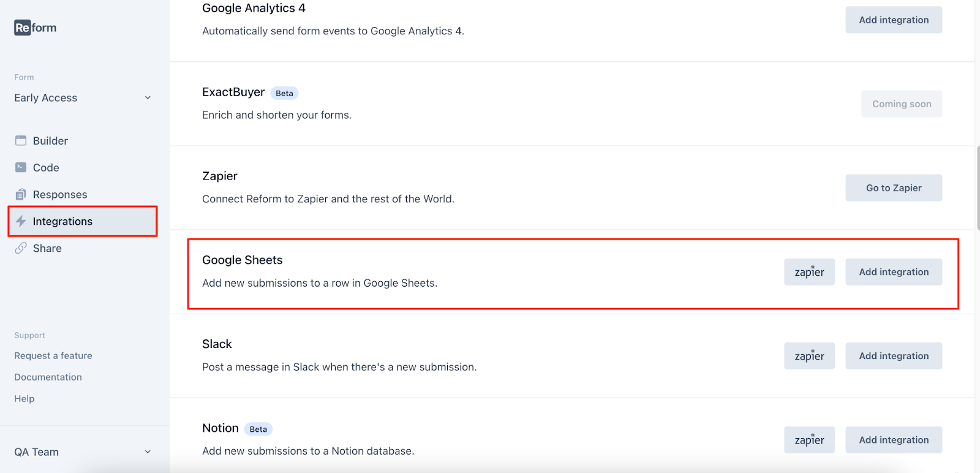Open the Documentation link
The width and height of the screenshot is (980, 473).
[48, 377]
